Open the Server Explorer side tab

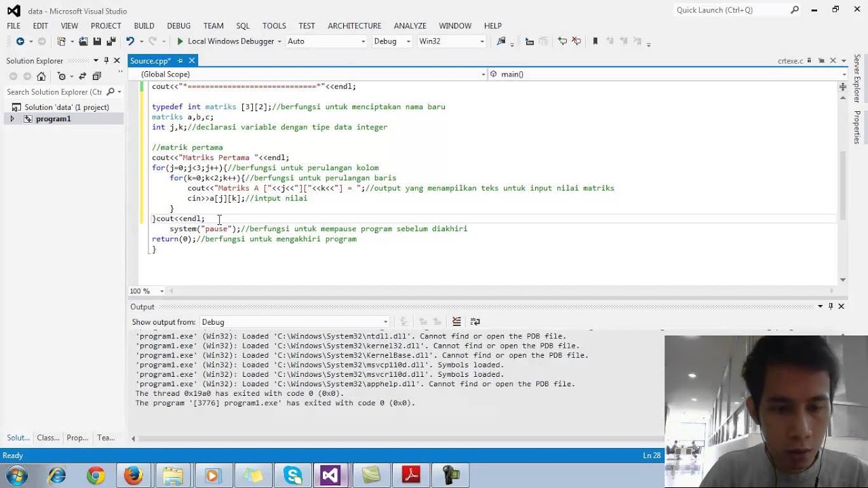(x=857, y=79)
